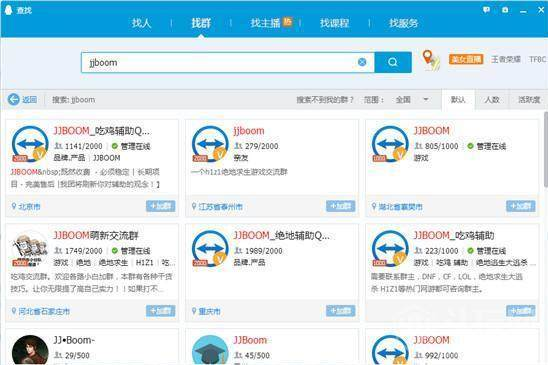The width and height of the screenshot is (548, 365).
Task: Click the 美女直播 orange tag
Action: pos(466,59)
